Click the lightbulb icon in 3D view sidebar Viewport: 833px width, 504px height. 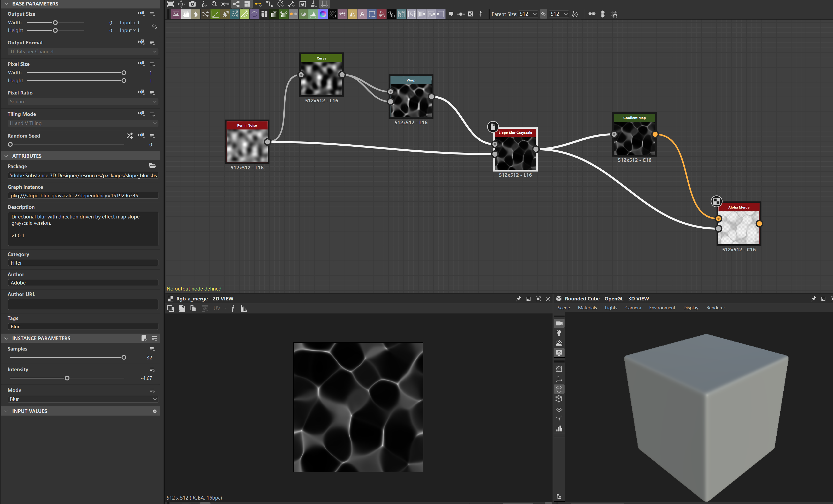pos(559,333)
